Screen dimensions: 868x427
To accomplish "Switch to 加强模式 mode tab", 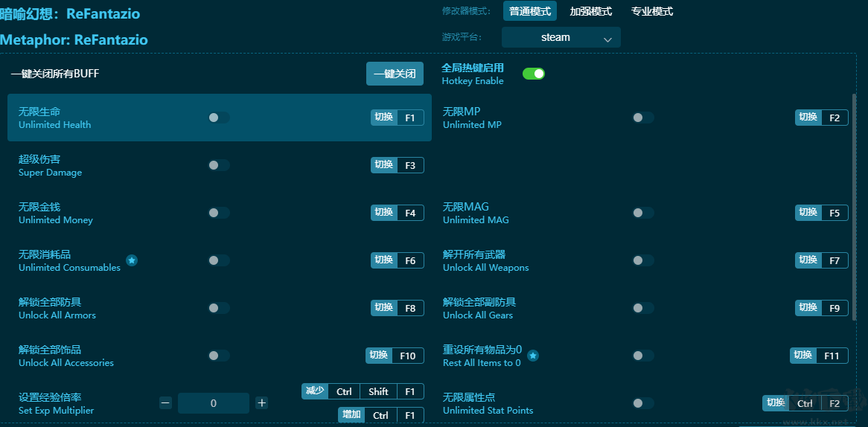I will click(x=590, y=11).
